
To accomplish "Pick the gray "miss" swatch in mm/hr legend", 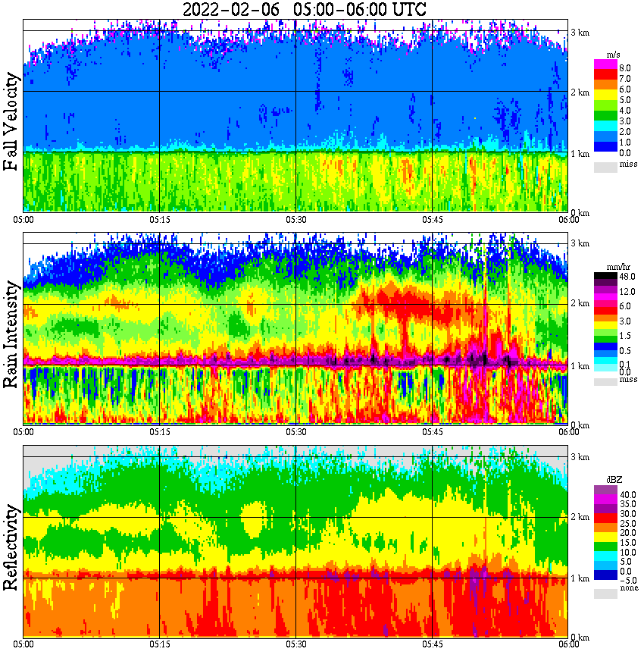I will [605, 381].
